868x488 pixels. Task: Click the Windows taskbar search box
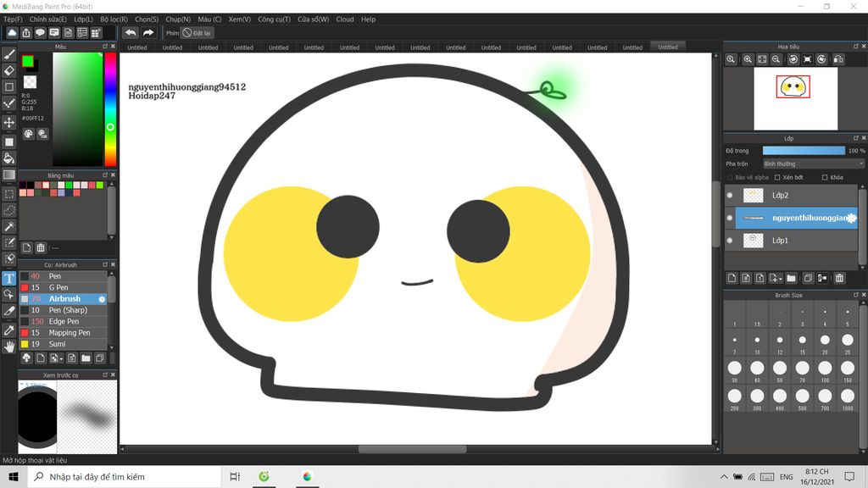tap(124, 476)
